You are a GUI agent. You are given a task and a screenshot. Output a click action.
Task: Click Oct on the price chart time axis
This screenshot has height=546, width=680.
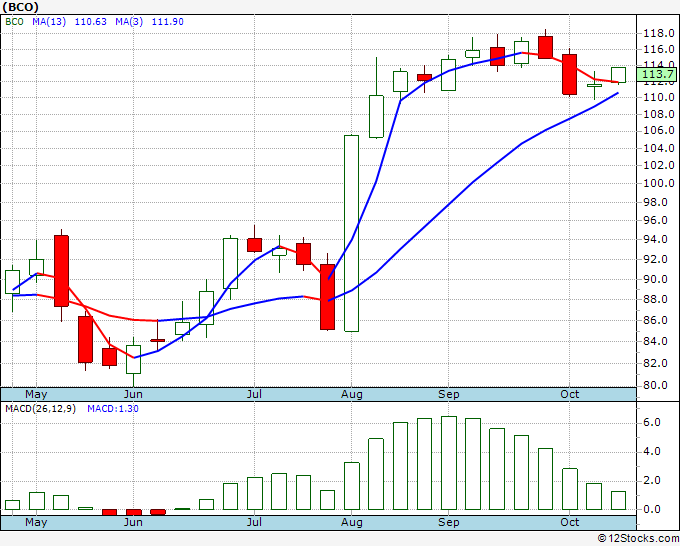tap(569, 394)
